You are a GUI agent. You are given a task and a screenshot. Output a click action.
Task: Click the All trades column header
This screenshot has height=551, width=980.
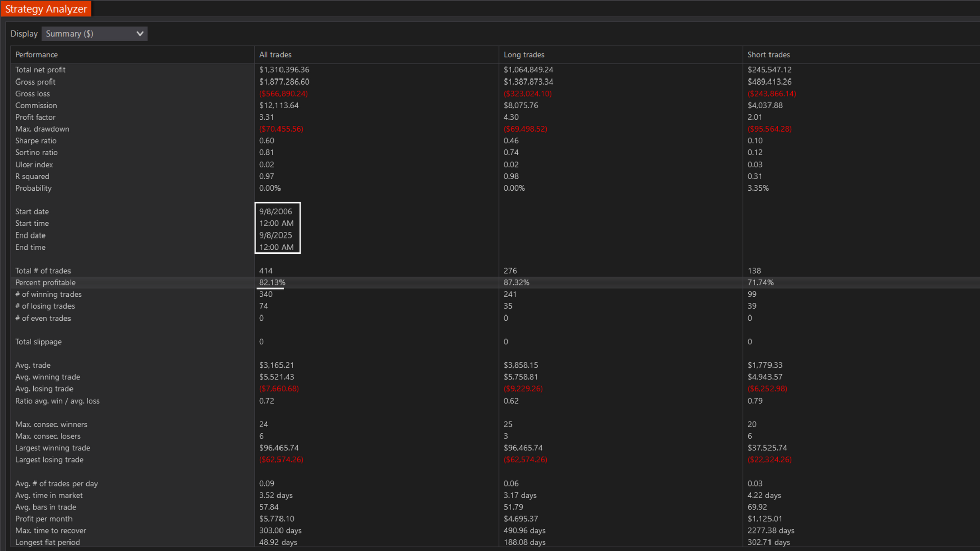point(275,55)
